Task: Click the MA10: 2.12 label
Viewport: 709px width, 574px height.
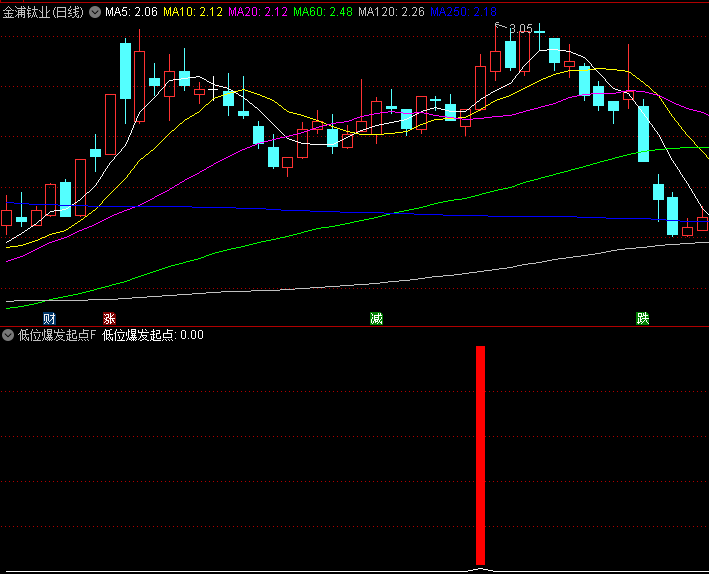Action: [193, 12]
